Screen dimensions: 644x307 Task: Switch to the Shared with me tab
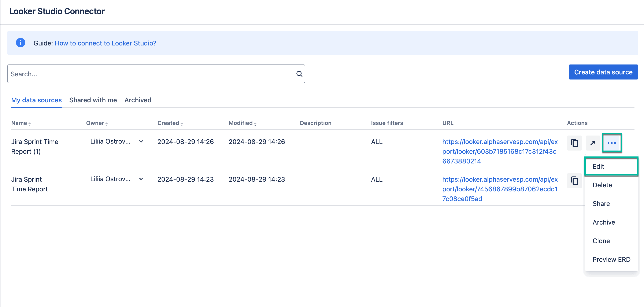tap(93, 100)
